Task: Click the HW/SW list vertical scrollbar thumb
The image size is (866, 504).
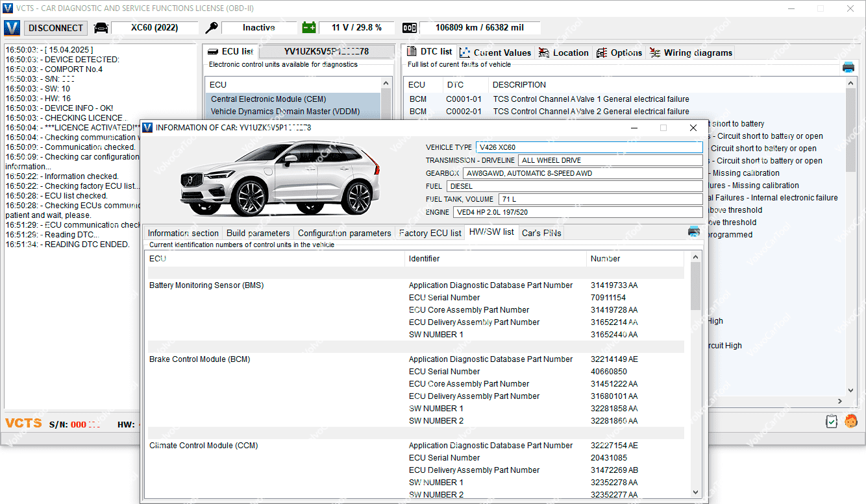Action: click(695, 286)
